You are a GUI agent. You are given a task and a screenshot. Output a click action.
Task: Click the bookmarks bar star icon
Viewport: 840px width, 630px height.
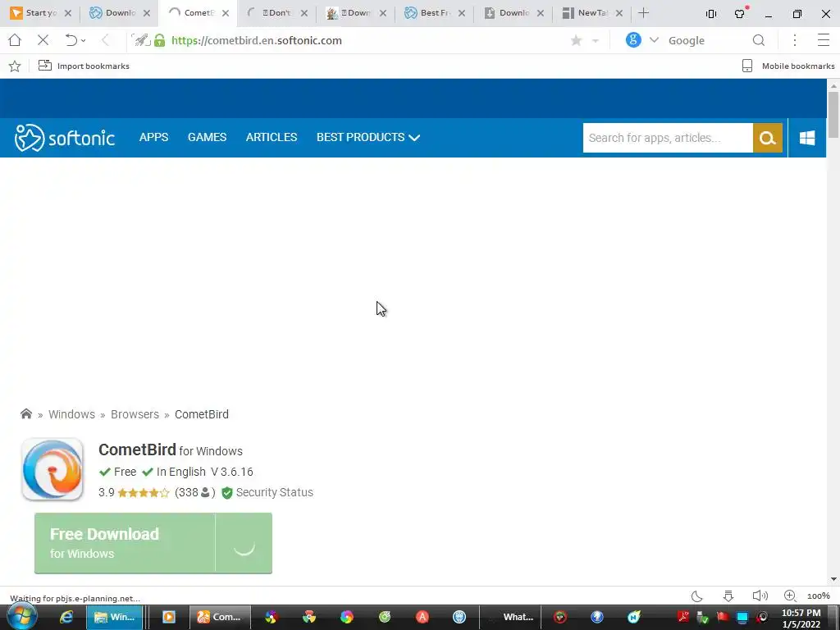pyautogui.click(x=15, y=66)
